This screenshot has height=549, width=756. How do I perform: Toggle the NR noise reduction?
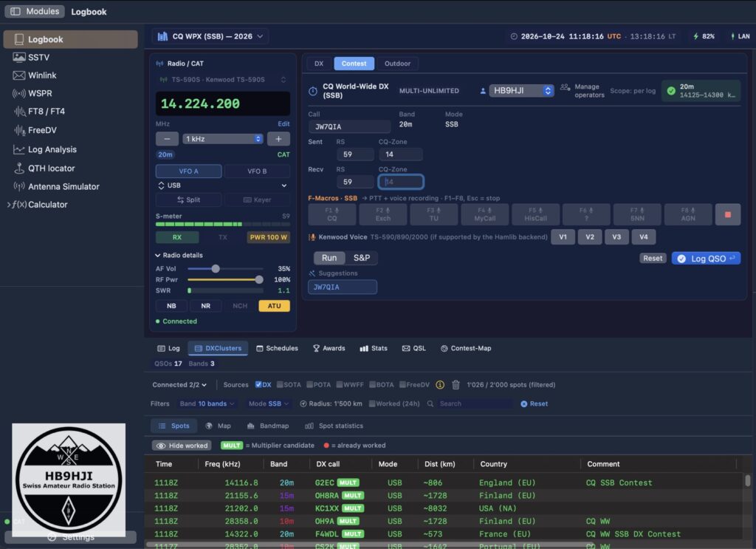pos(205,306)
